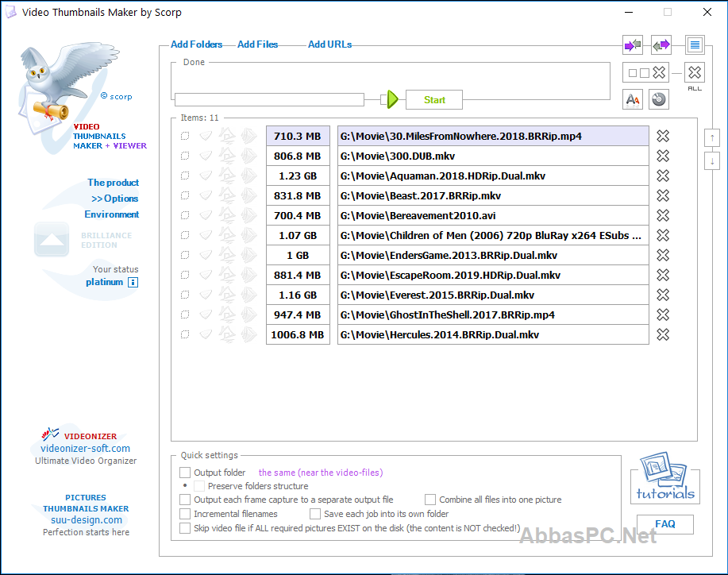Screen dimensions: 728x575
Task: Click the house icon in Beast.2017 row
Action: (227, 195)
